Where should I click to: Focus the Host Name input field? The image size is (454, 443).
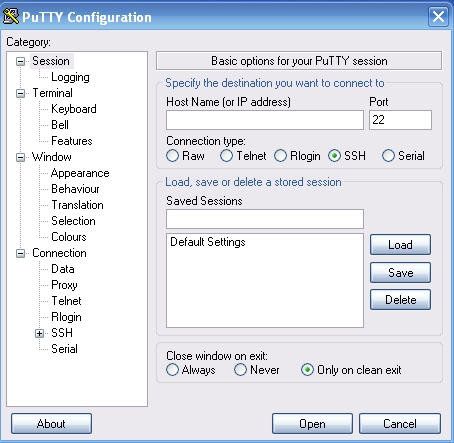pyautogui.click(x=265, y=120)
